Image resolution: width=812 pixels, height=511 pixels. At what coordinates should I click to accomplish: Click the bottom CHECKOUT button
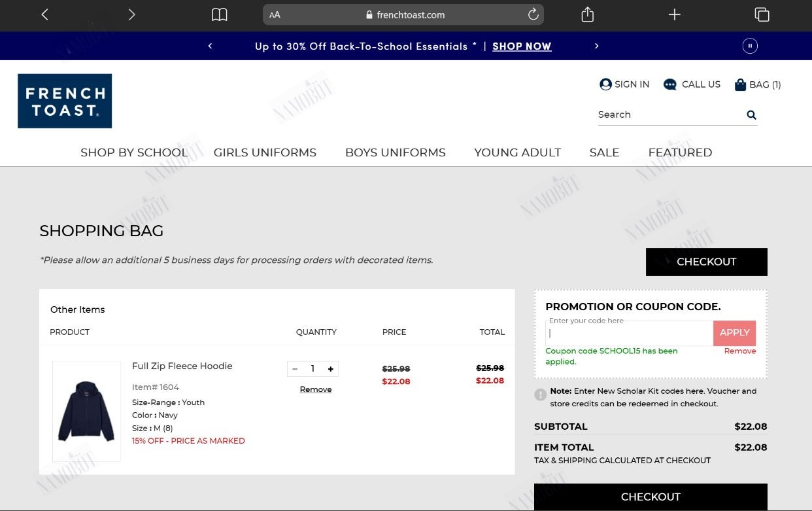click(x=651, y=497)
